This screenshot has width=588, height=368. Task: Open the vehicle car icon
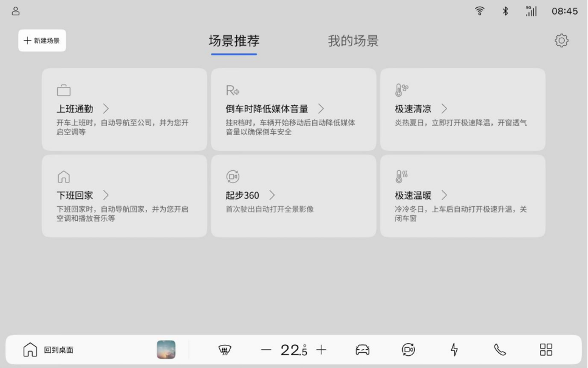coord(363,350)
